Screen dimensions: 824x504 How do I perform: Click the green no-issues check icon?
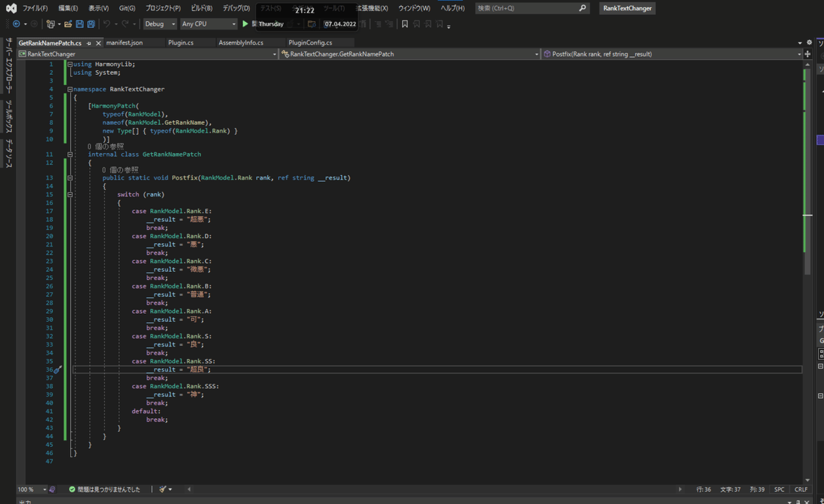point(72,490)
